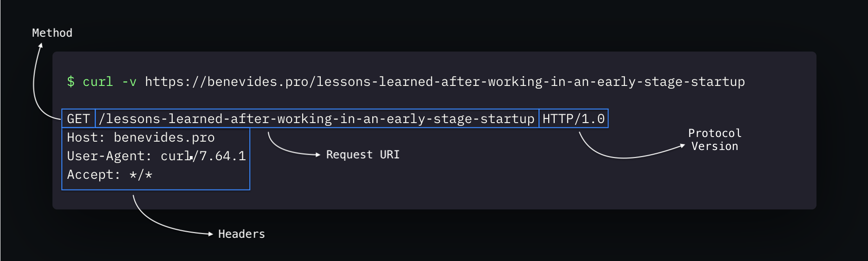Click the /lessons-learned request path box

(x=317, y=119)
